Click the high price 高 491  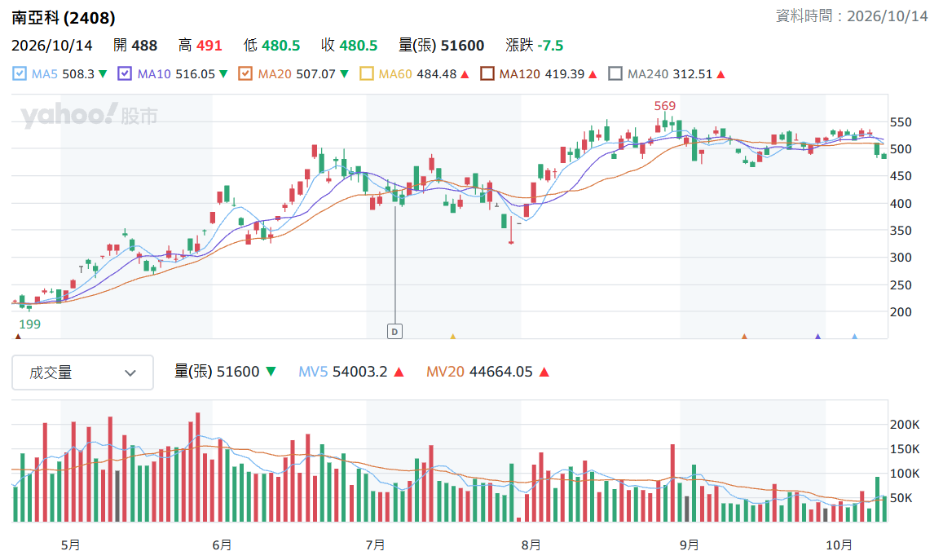coord(200,46)
